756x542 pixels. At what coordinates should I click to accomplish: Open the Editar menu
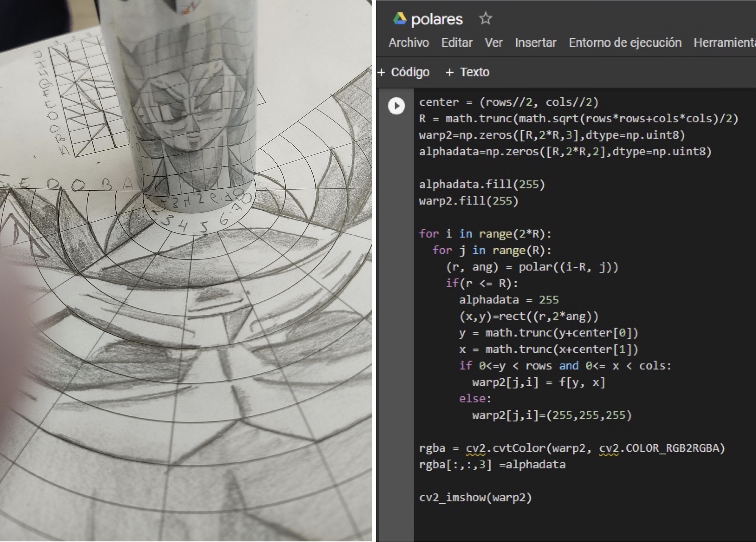(457, 43)
